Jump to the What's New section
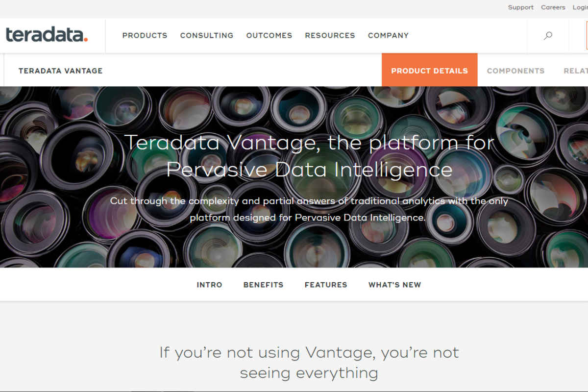The height and width of the screenshot is (392, 588). coord(394,285)
